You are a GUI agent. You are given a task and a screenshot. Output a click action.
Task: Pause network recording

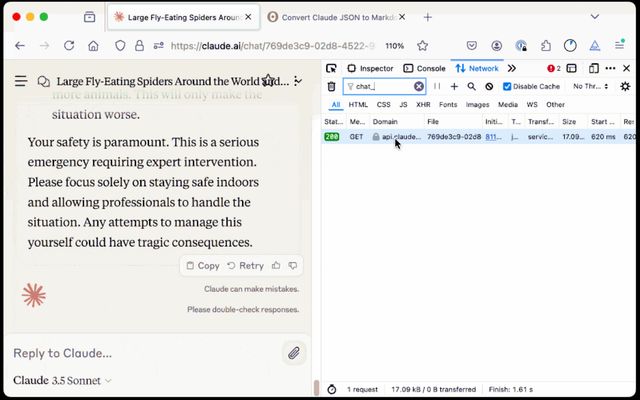click(437, 86)
